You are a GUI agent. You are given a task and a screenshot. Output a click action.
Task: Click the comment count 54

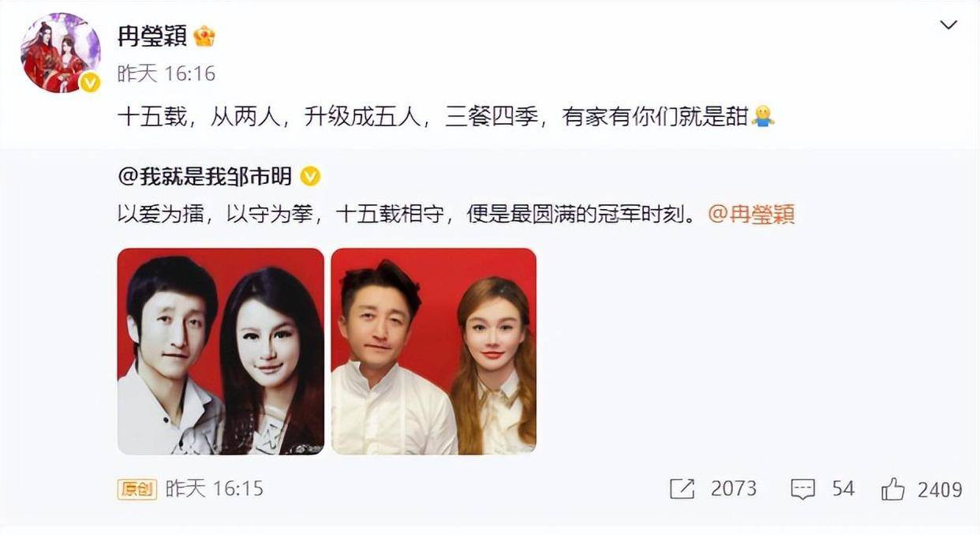click(843, 489)
